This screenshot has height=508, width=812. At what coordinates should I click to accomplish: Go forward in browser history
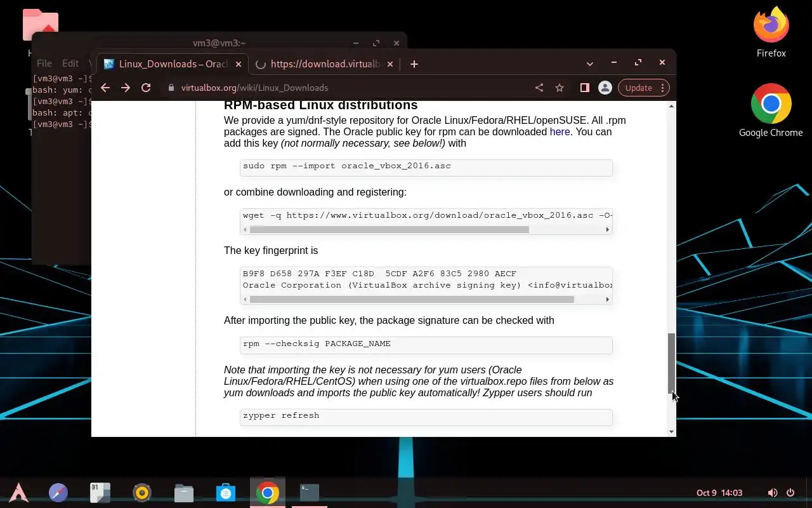click(x=126, y=88)
